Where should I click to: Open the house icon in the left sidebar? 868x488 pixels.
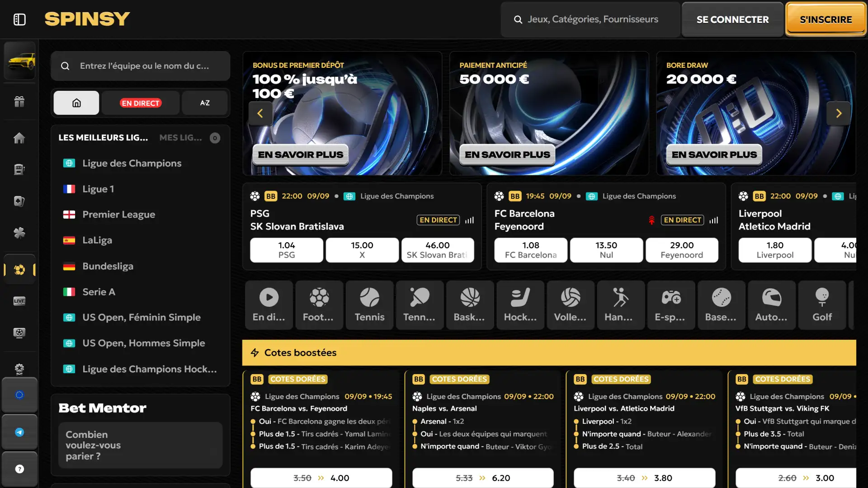point(19,138)
